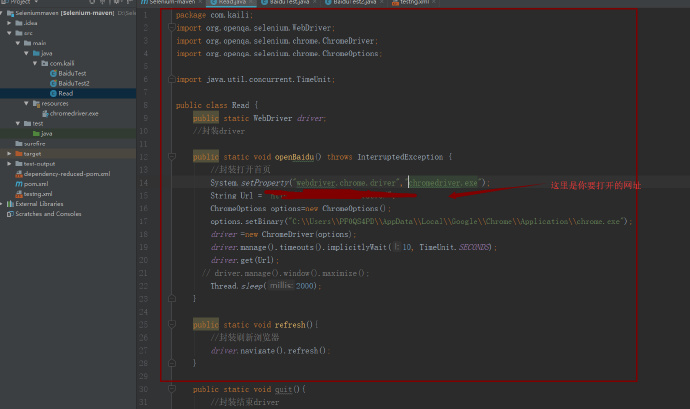Click the fold end marker at line 23
This screenshot has height=409, width=690.
(172, 298)
